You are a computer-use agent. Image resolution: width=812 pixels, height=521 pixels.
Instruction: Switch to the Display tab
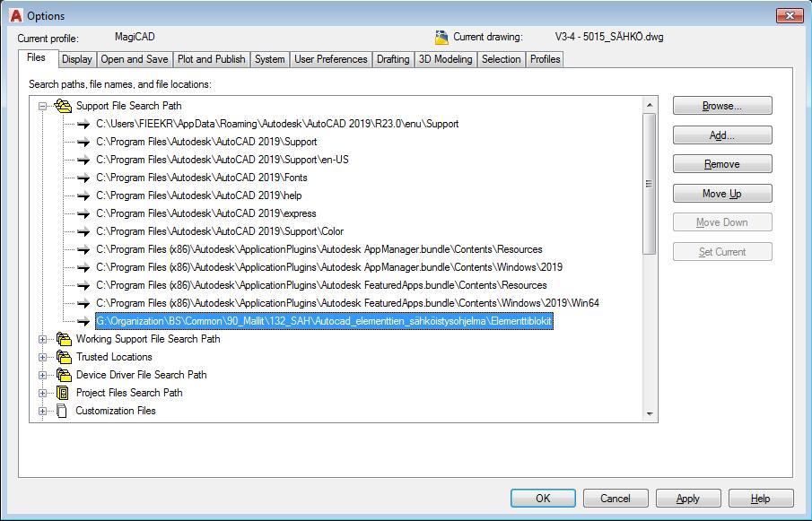click(76, 59)
